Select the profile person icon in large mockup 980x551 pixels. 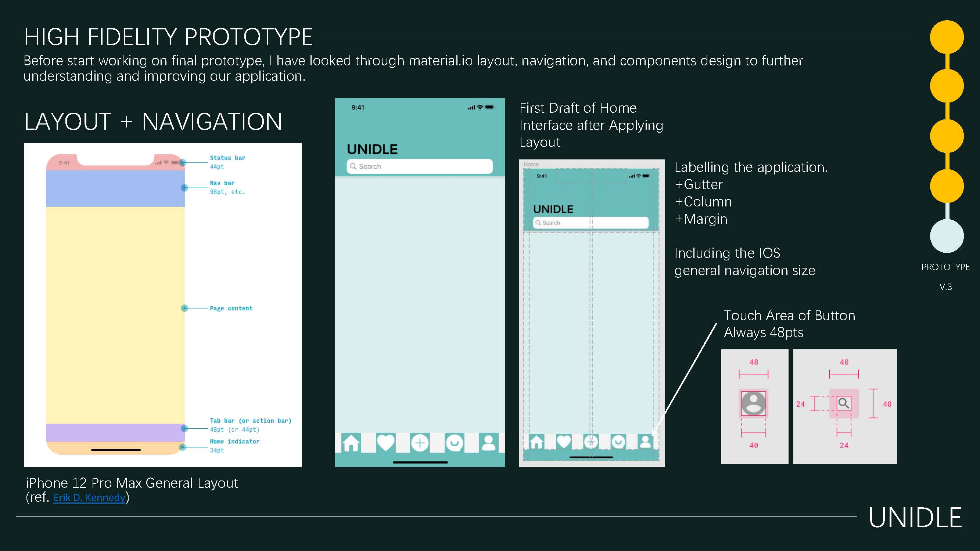pyautogui.click(x=488, y=443)
